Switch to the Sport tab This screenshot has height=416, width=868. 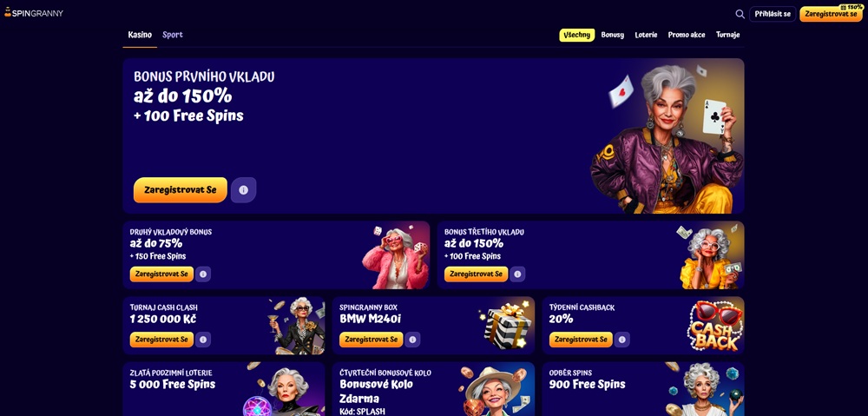(x=173, y=35)
